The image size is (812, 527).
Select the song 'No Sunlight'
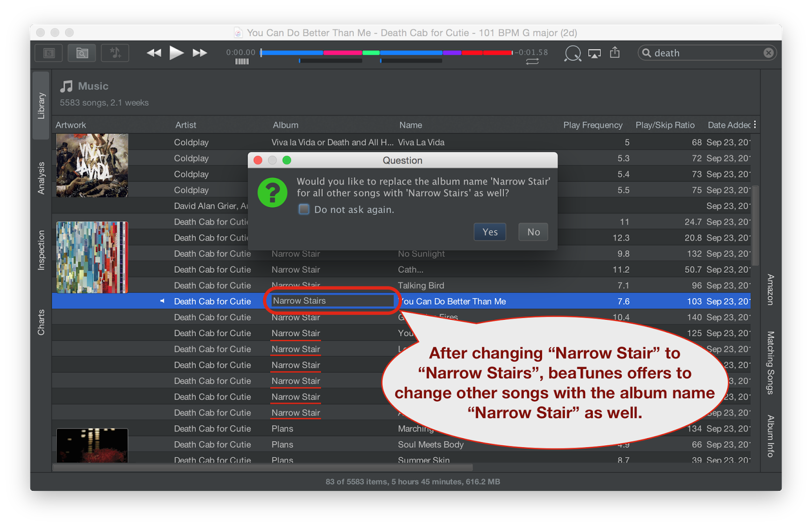point(421,254)
